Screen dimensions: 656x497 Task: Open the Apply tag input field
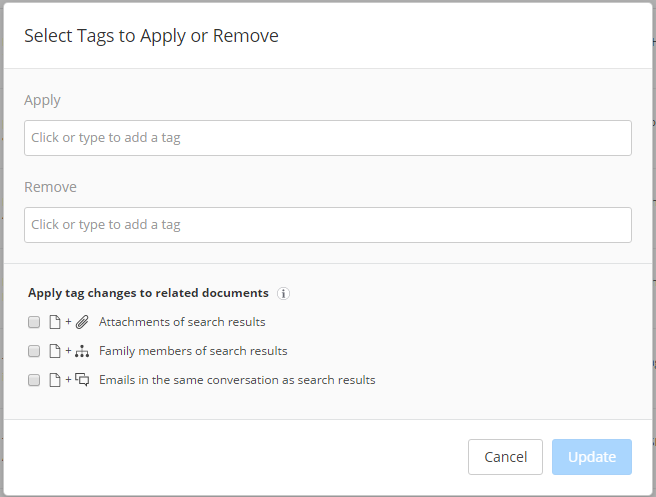click(x=328, y=138)
